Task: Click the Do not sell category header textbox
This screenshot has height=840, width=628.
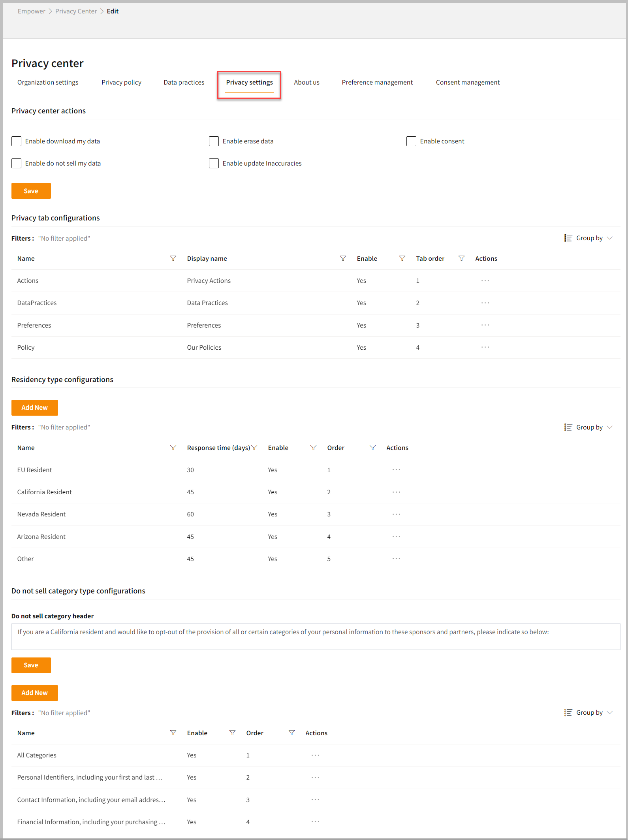Action: click(x=316, y=637)
